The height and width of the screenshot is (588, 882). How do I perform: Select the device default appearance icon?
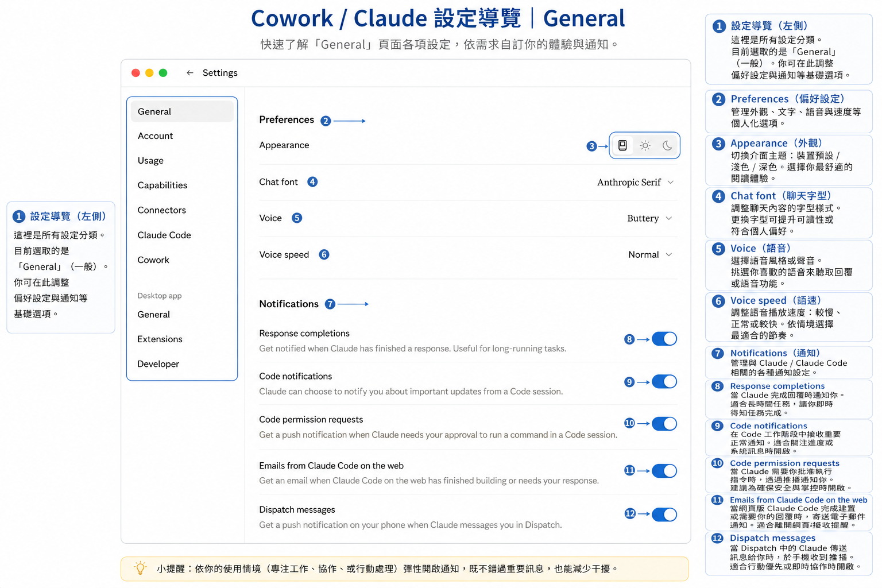pyautogui.click(x=622, y=145)
